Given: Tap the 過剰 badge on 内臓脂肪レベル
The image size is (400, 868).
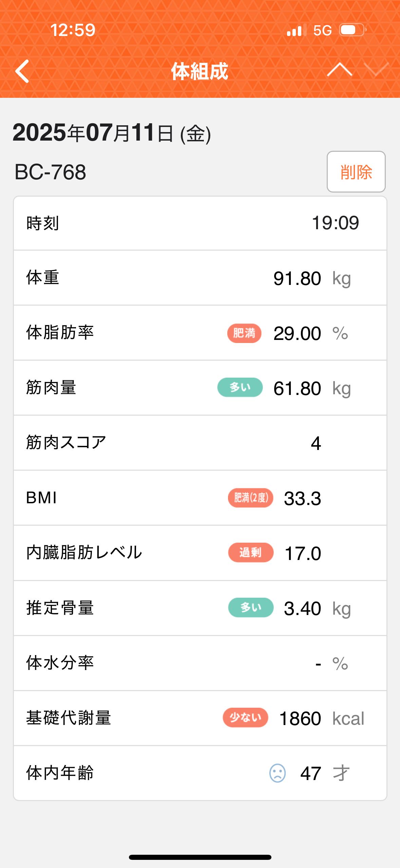Looking at the screenshot, I should 250,553.
